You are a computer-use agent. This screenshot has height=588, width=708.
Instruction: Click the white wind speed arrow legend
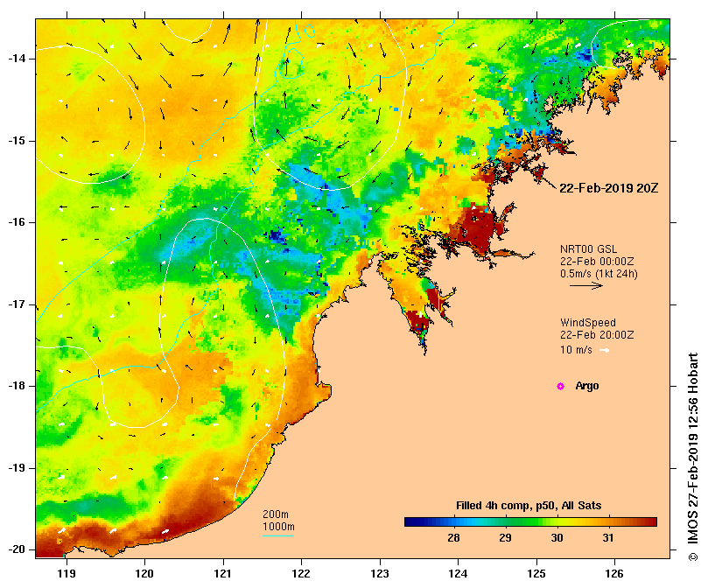[x=605, y=350]
